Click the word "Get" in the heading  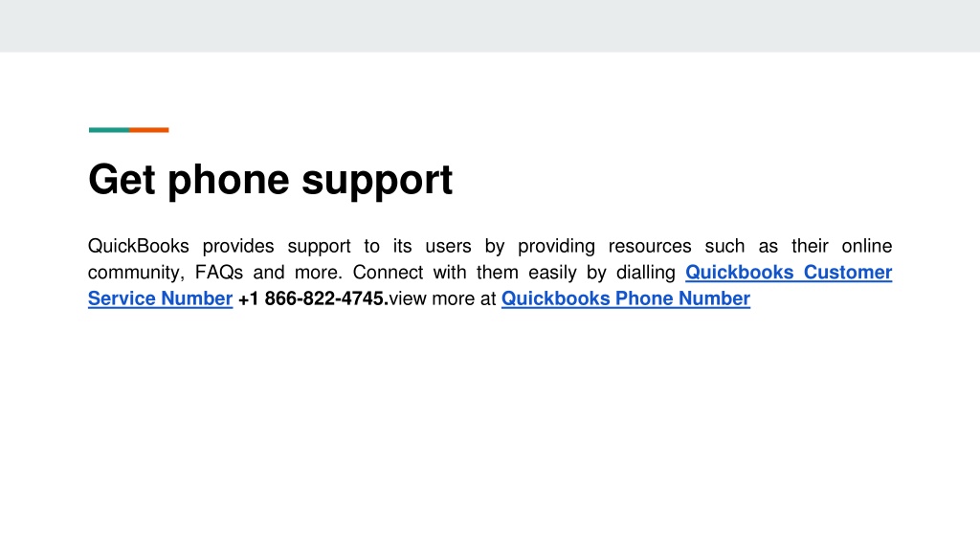[x=122, y=180]
